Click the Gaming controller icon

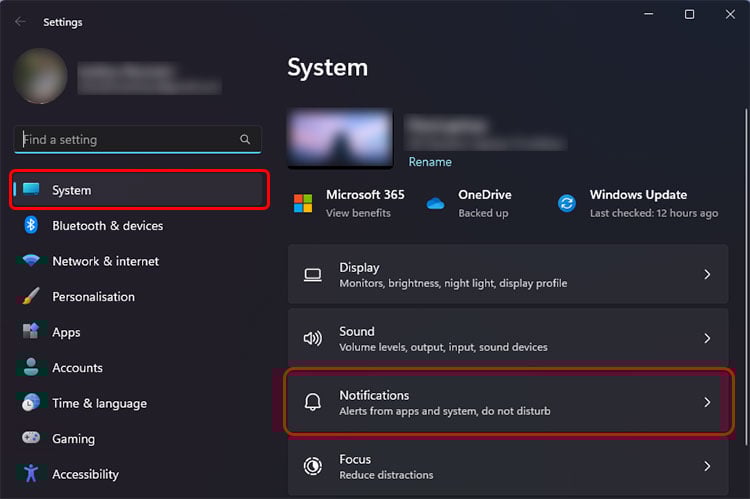click(31, 439)
